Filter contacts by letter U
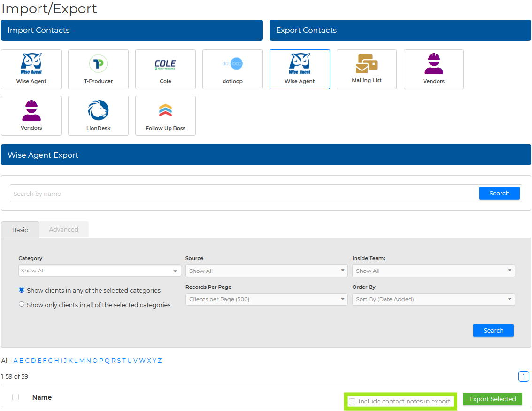 tap(129, 360)
